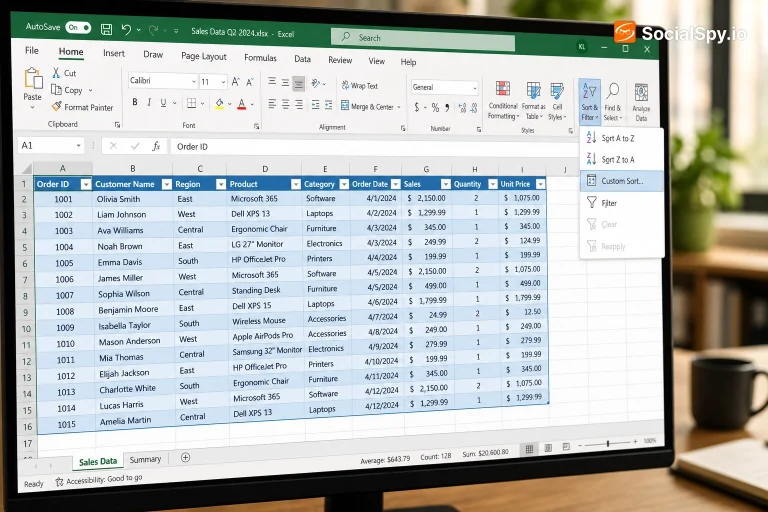Click the KL account avatar
This screenshot has width=768, height=512.
pos(581,47)
